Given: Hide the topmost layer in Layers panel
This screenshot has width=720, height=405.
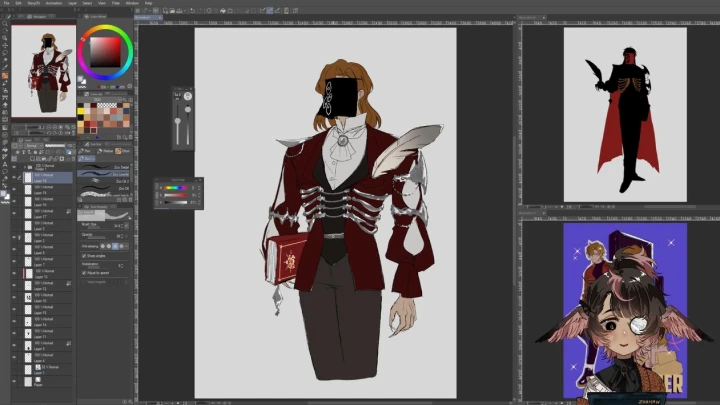Looking at the screenshot, I should [x=14, y=167].
